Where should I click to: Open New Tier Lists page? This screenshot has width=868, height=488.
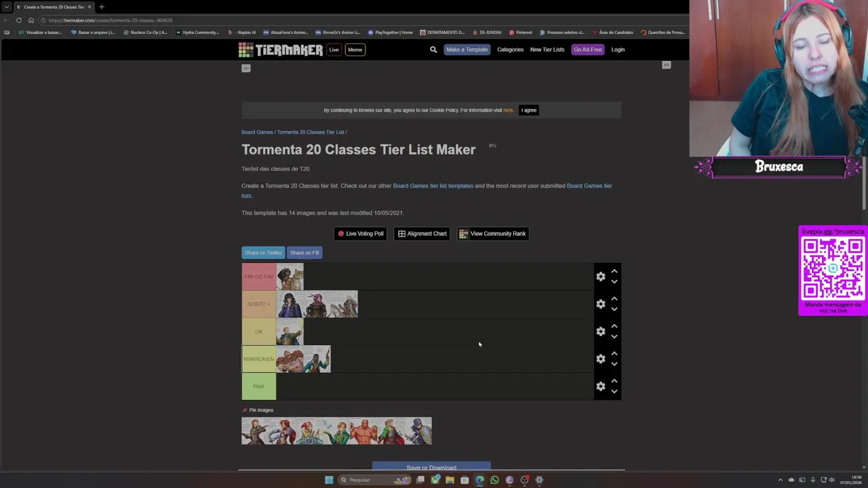tap(547, 49)
